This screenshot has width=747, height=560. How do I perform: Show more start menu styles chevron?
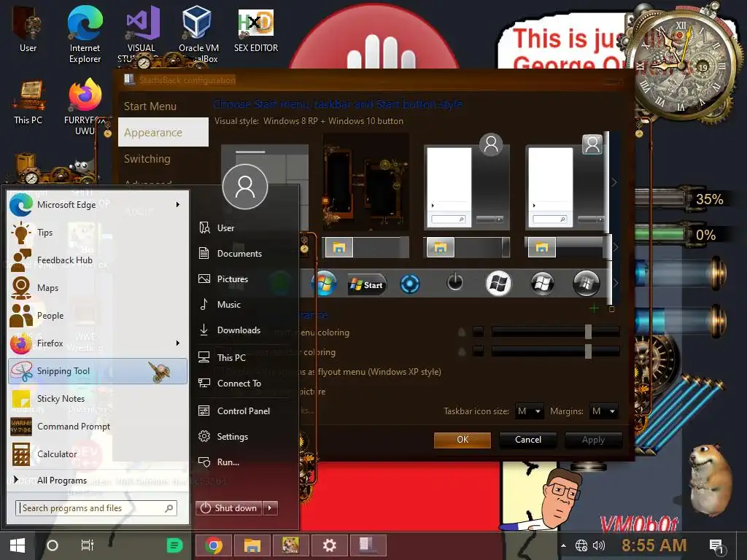[x=614, y=182]
